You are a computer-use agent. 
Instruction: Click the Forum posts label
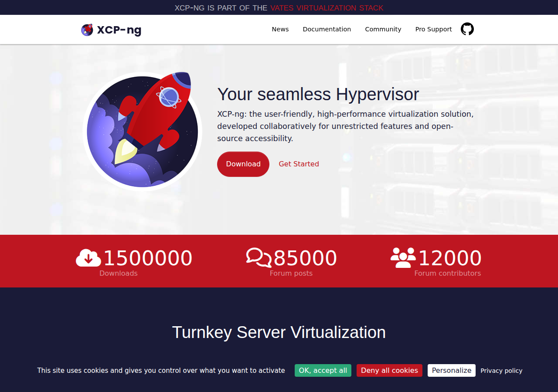tap(291, 274)
